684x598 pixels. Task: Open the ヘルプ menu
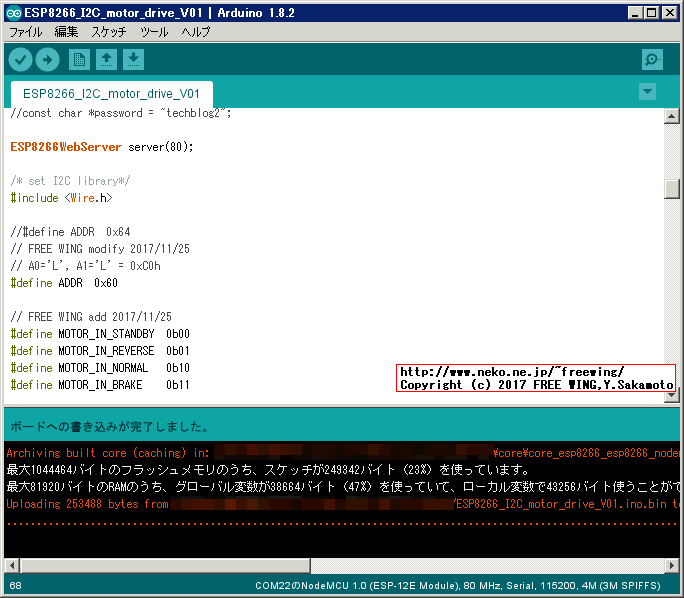[196, 32]
